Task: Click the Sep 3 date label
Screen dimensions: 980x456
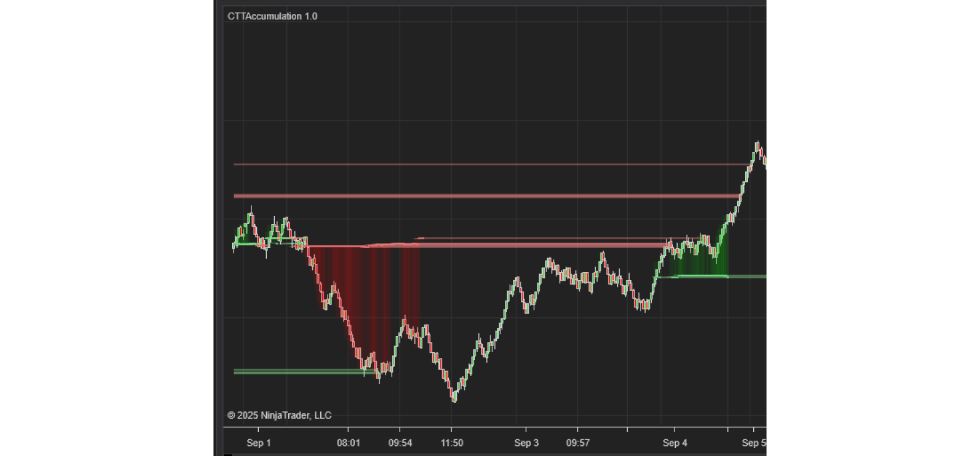Action: 526,443
